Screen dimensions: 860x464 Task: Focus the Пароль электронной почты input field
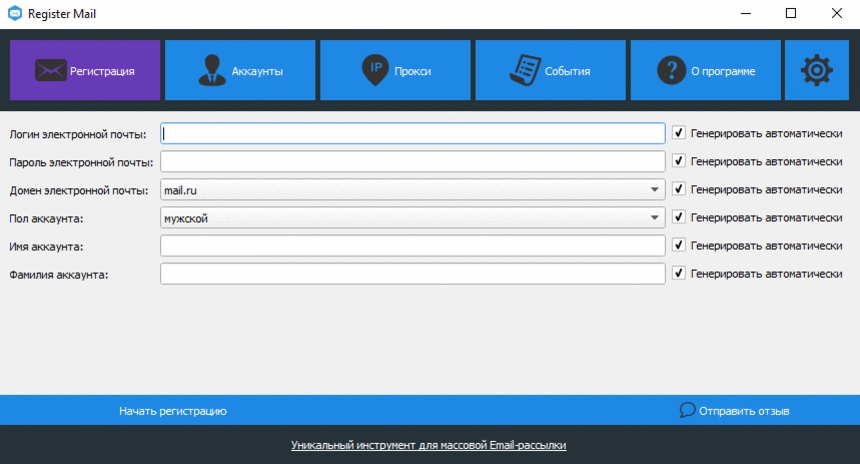pyautogui.click(x=412, y=162)
